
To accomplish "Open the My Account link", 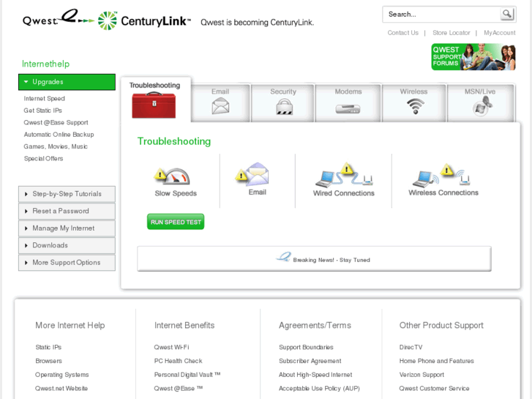I will point(499,33).
